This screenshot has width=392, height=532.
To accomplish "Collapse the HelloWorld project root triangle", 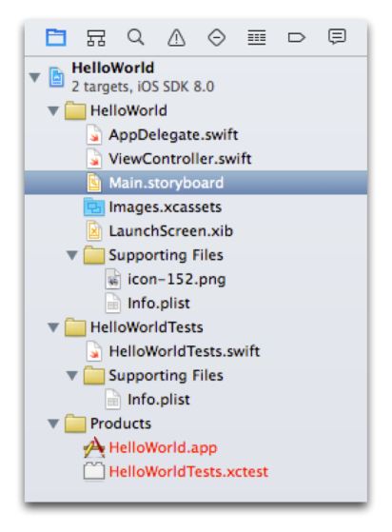I will point(34,77).
